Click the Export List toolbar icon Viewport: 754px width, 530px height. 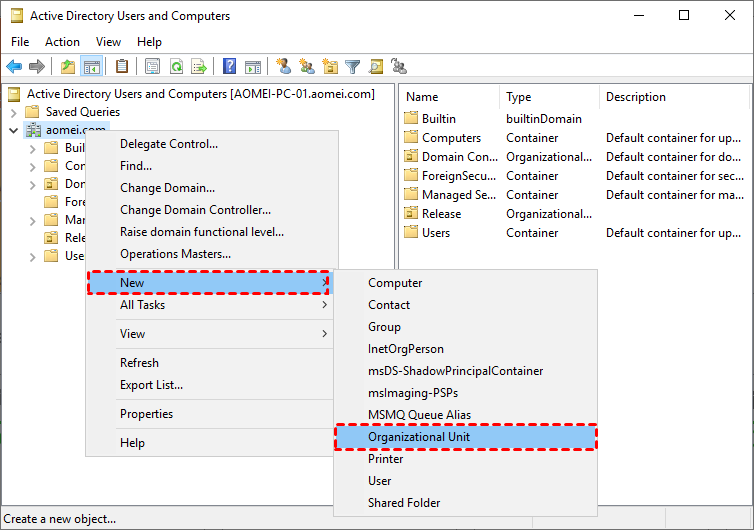click(199, 67)
